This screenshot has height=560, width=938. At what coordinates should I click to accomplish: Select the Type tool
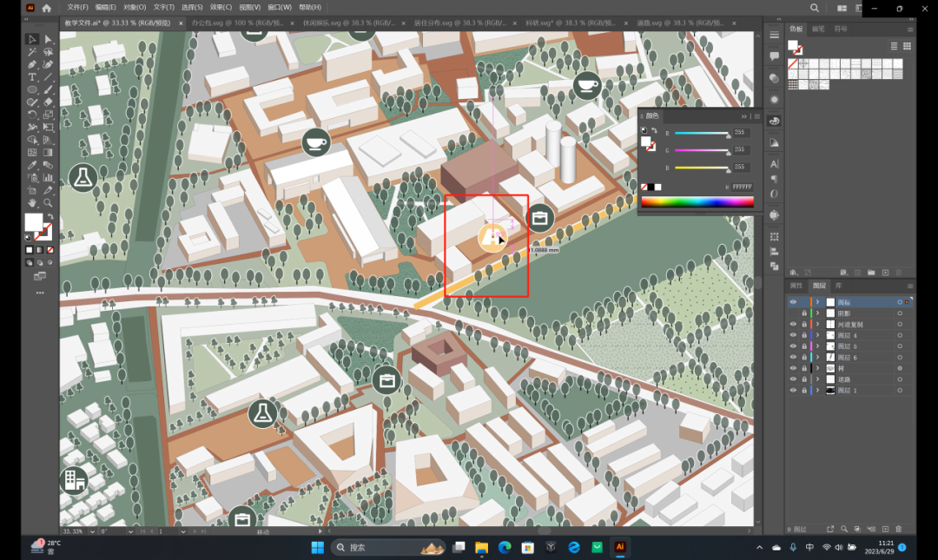coord(32,77)
